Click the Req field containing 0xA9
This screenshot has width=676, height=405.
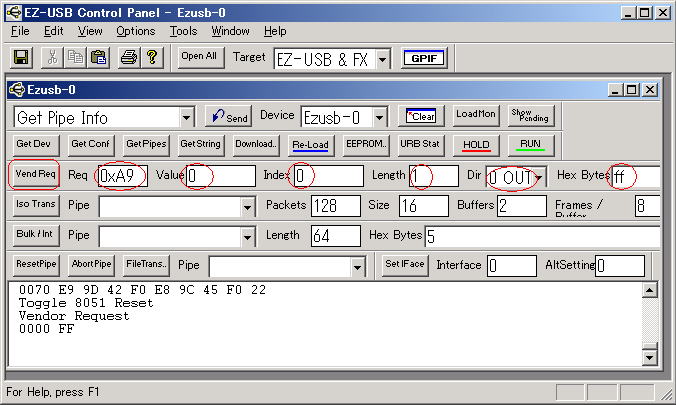tap(123, 176)
